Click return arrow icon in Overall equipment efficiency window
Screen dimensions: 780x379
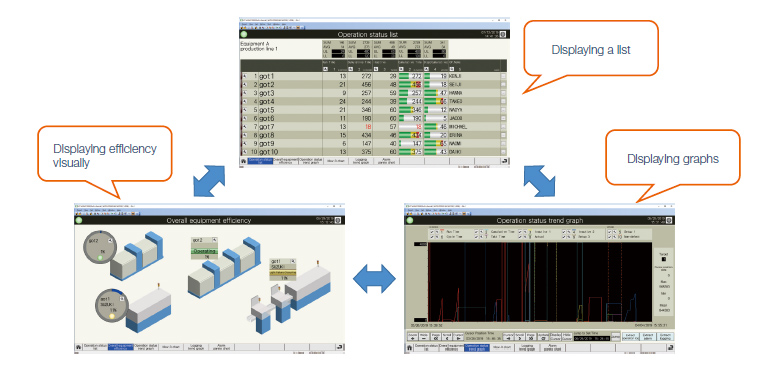[339, 347]
